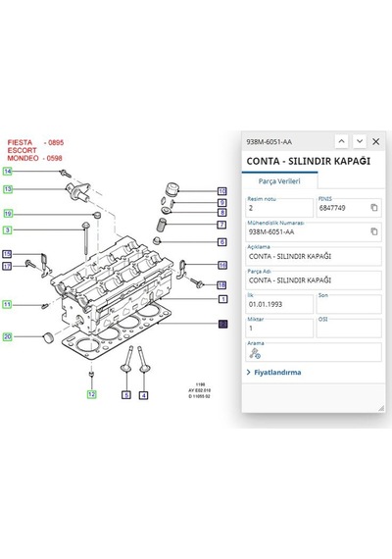Click the Açıklama field

[x=314, y=256]
